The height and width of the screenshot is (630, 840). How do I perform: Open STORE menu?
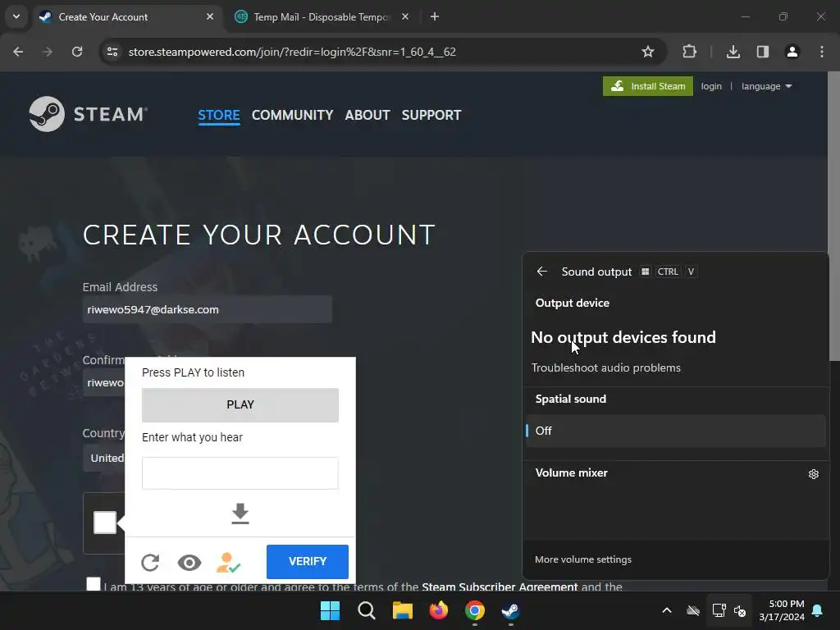pyautogui.click(x=218, y=115)
